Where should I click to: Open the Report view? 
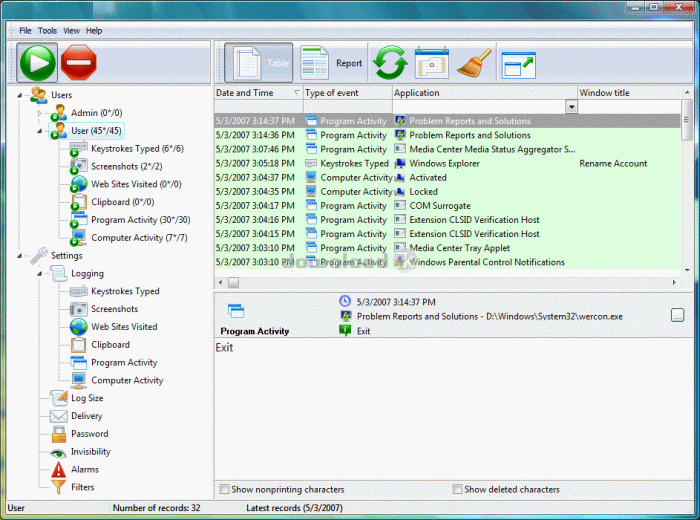(332, 63)
